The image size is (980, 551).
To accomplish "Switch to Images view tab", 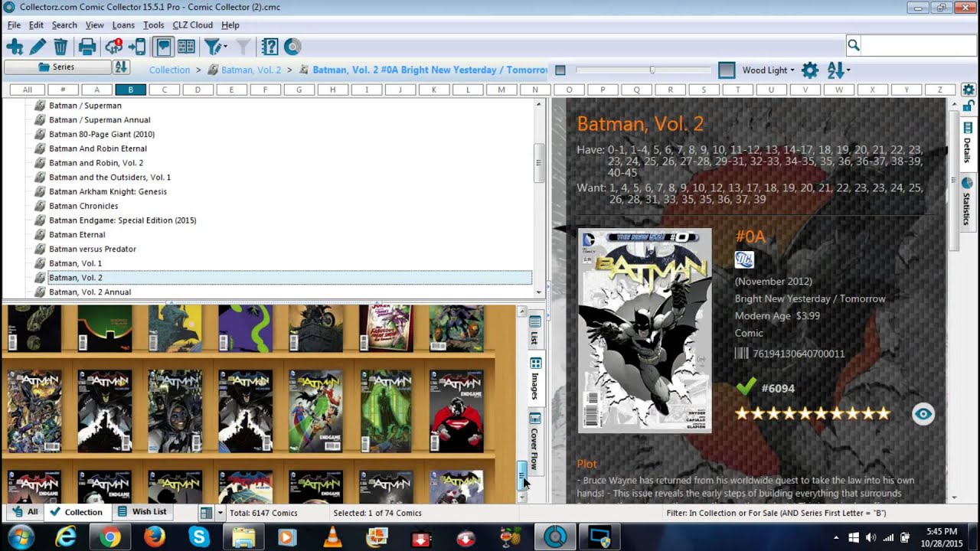I will click(x=535, y=379).
